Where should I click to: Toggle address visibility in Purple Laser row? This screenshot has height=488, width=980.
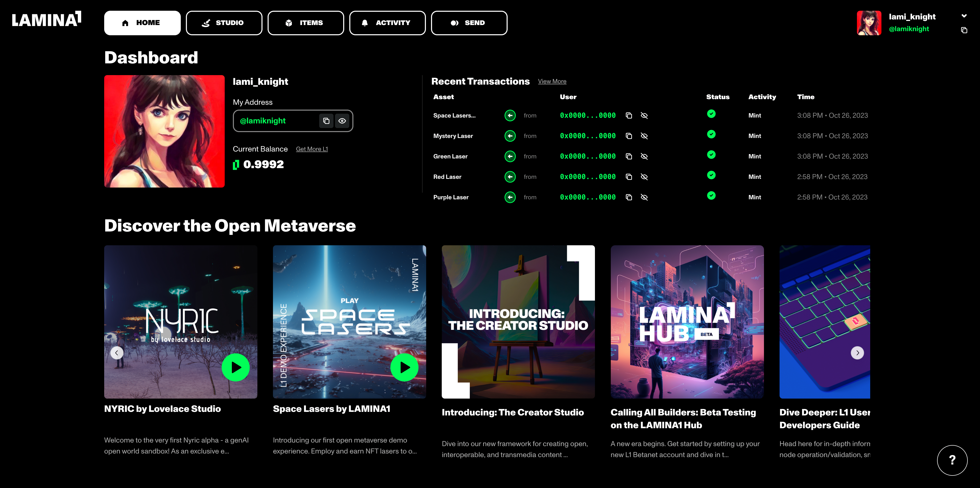(644, 197)
